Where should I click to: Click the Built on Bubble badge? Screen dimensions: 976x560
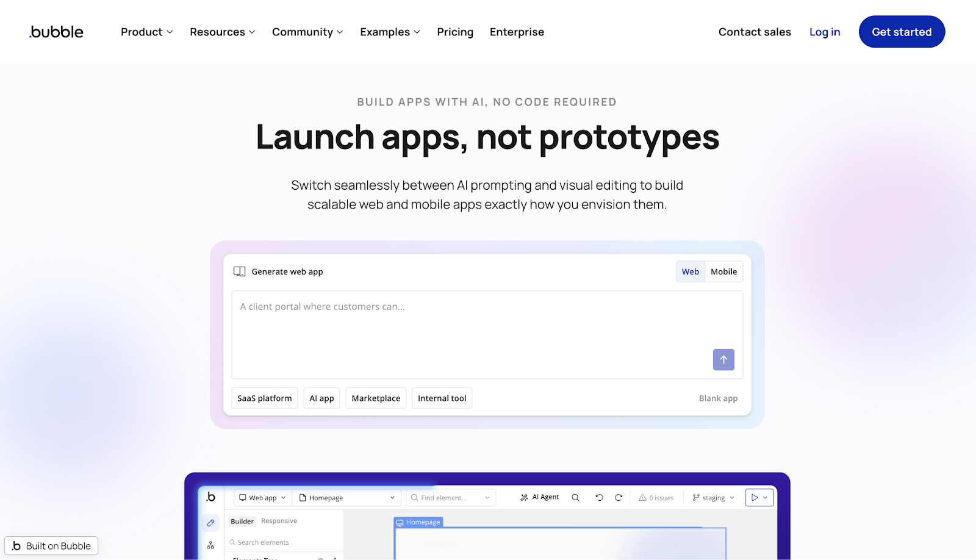51,546
